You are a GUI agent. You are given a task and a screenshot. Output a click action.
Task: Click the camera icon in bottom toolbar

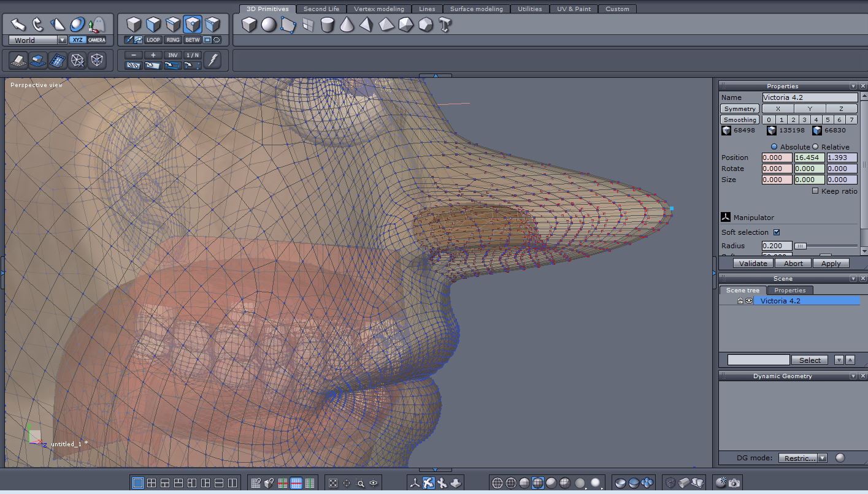(734, 483)
